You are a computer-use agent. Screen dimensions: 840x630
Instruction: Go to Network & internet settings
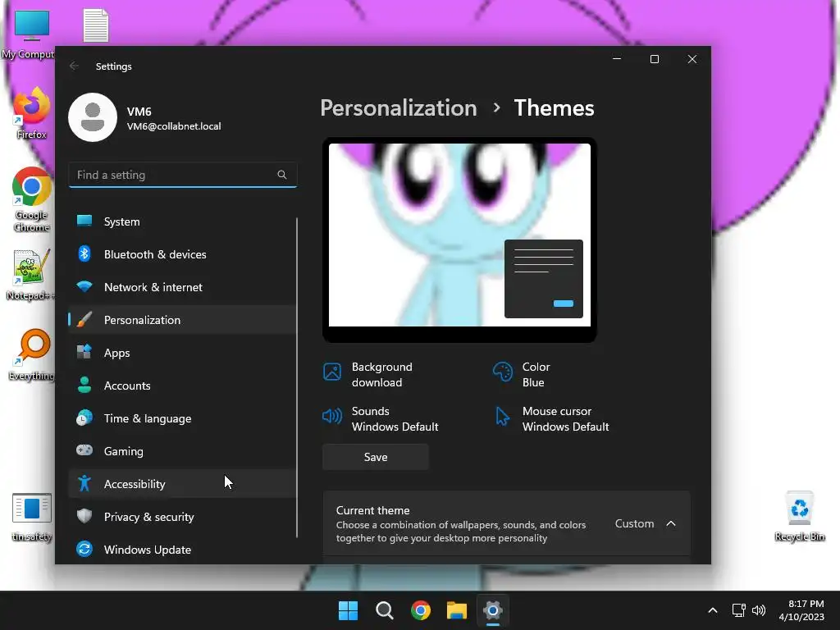coord(182,287)
